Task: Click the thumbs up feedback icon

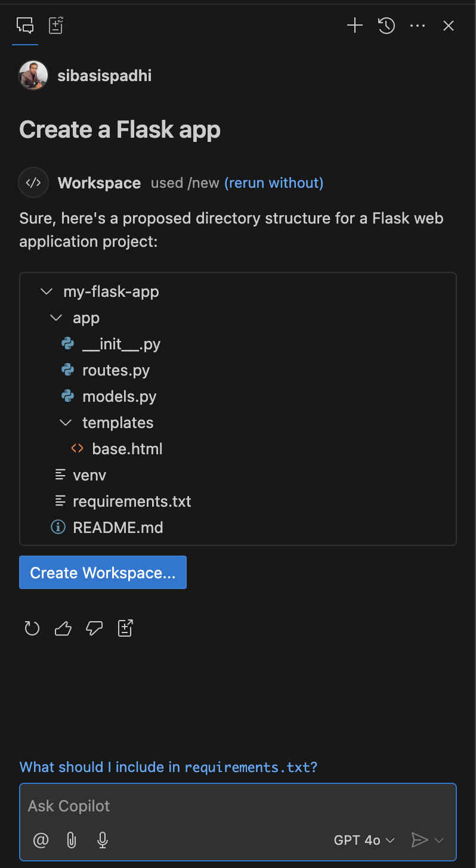Action: click(x=63, y=628)
